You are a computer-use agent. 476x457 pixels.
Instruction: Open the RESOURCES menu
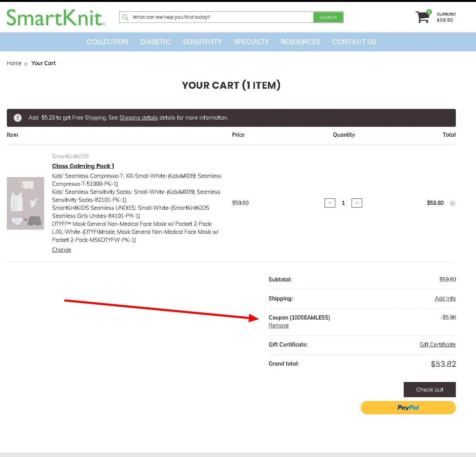[300, 42]
